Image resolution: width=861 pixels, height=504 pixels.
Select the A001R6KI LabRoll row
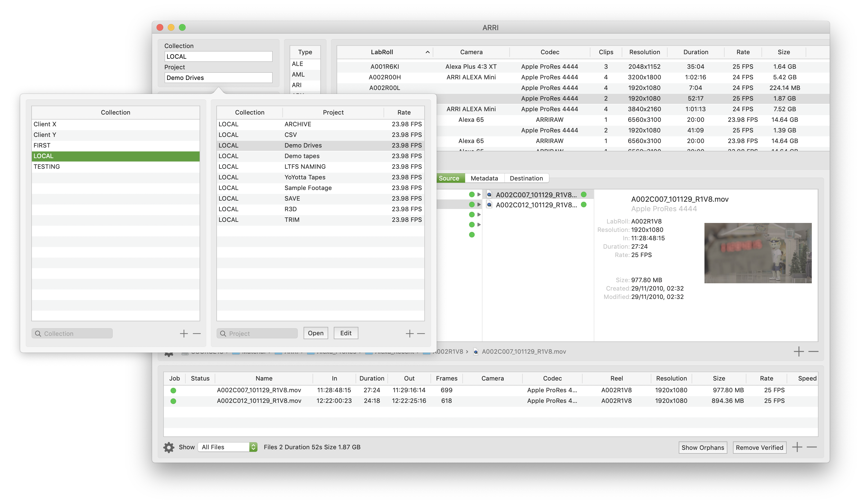click(x=583, y=66)
